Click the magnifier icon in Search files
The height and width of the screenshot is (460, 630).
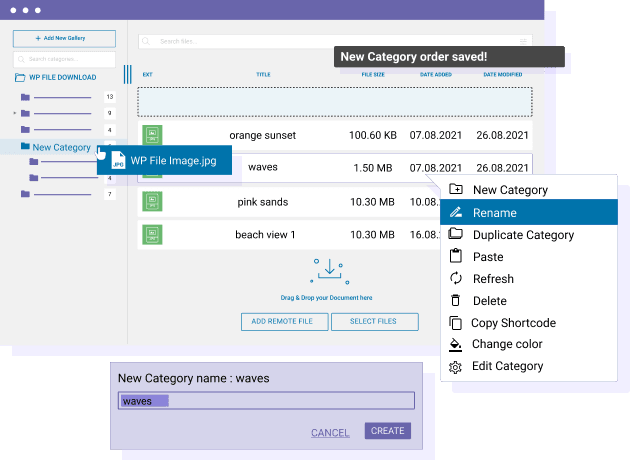[x=147, y=41]
